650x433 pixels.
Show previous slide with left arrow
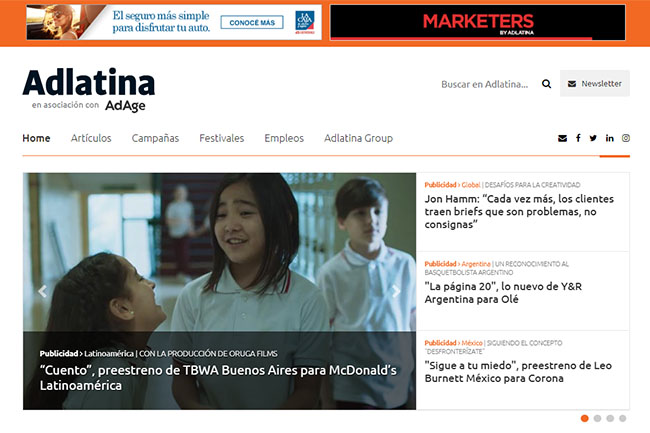[x=42, y=291]
